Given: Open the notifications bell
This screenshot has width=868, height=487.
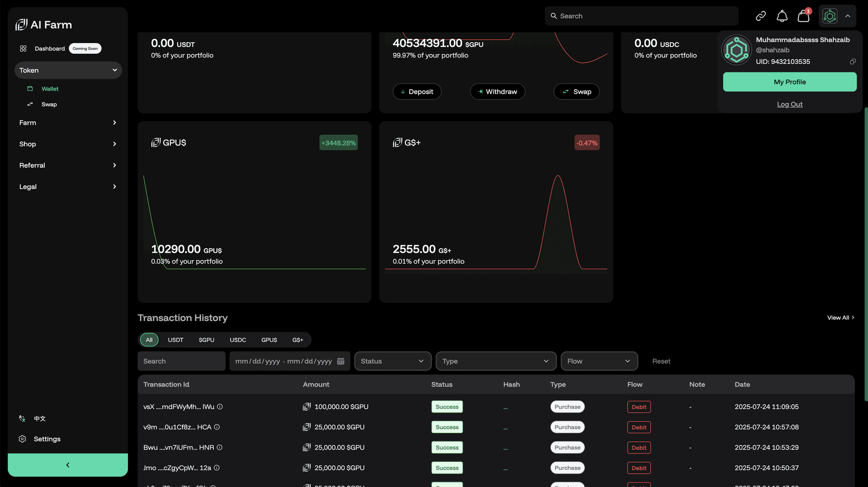Looking at the screenshot, I should click(x=782, y=16).
